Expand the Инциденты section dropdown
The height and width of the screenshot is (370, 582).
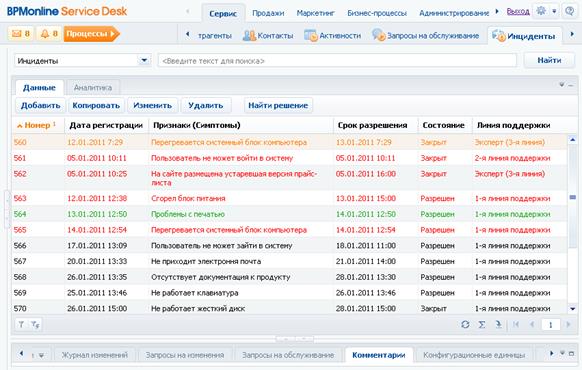point(144,60)
